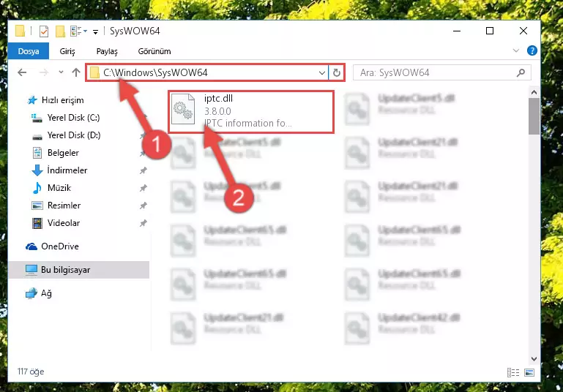Screen dimensions: 563x392
Task: Go up one folder level
Action: tap(76, 72)
